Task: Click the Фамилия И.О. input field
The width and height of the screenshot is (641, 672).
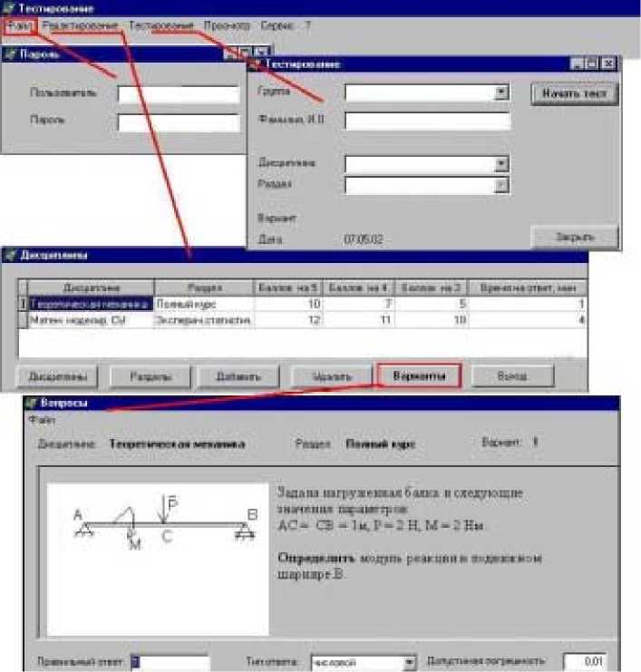Action: pos(427,121)
